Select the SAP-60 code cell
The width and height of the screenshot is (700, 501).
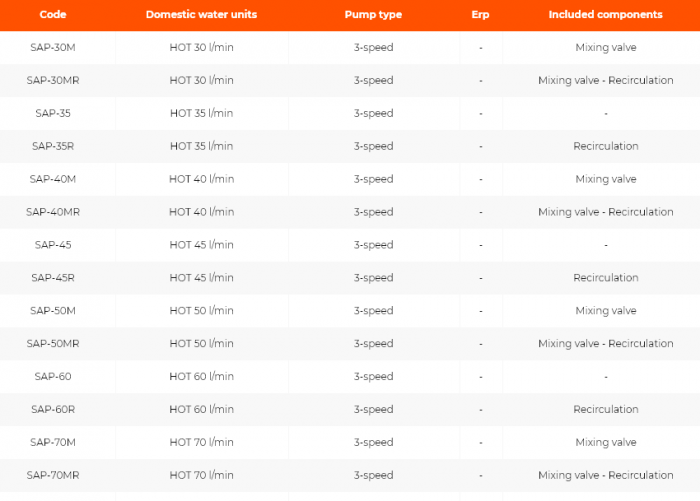[x=53, y=377]
